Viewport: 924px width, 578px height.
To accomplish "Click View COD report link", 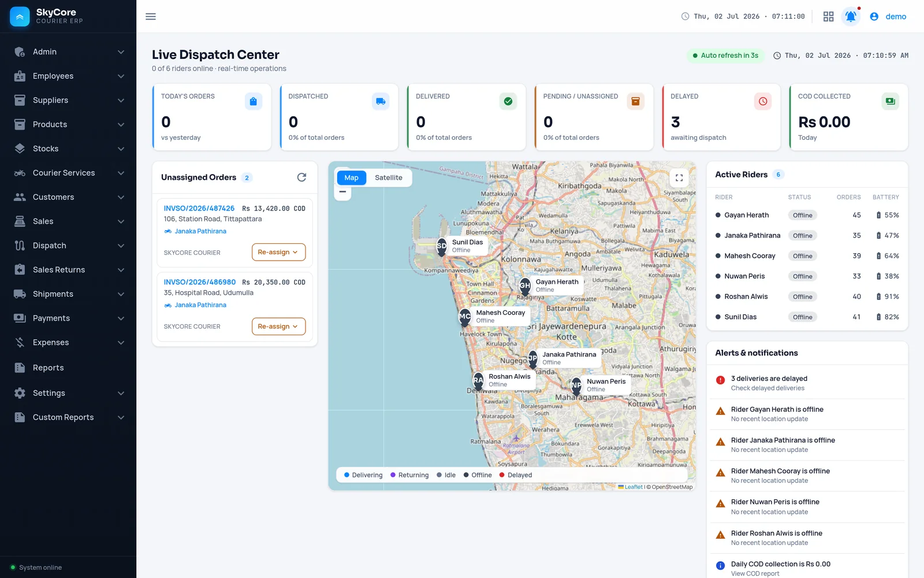I will click(755, 574).
